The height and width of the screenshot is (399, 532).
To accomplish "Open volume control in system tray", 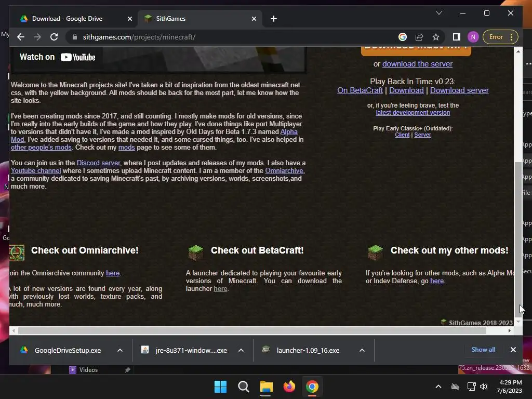I will pyautogui.click(x=484, y=387).
